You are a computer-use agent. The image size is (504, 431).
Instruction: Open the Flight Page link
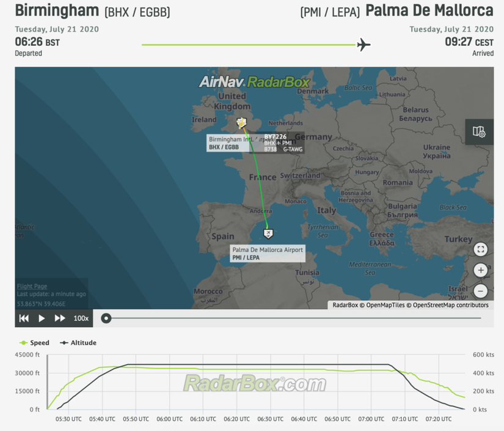coord(32,286)
